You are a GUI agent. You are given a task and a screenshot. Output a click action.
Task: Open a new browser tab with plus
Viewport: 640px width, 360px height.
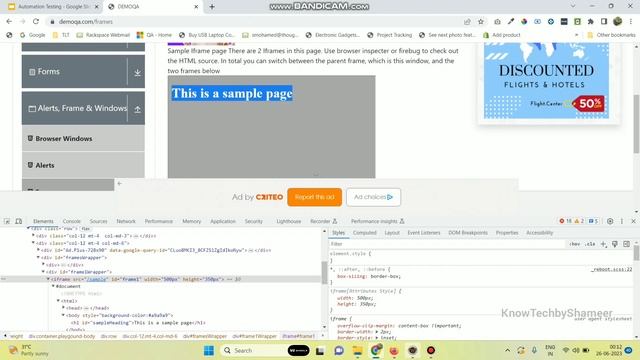coord(212,7)
